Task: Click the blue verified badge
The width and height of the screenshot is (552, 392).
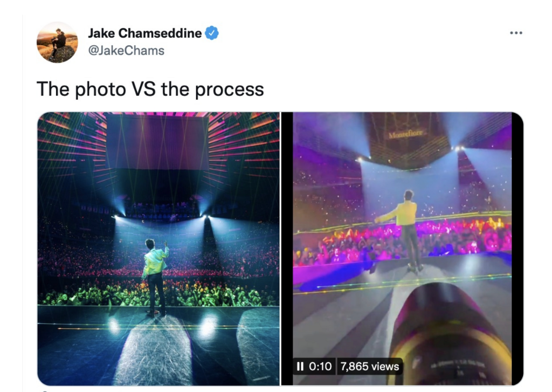Action: pos(211,33)
